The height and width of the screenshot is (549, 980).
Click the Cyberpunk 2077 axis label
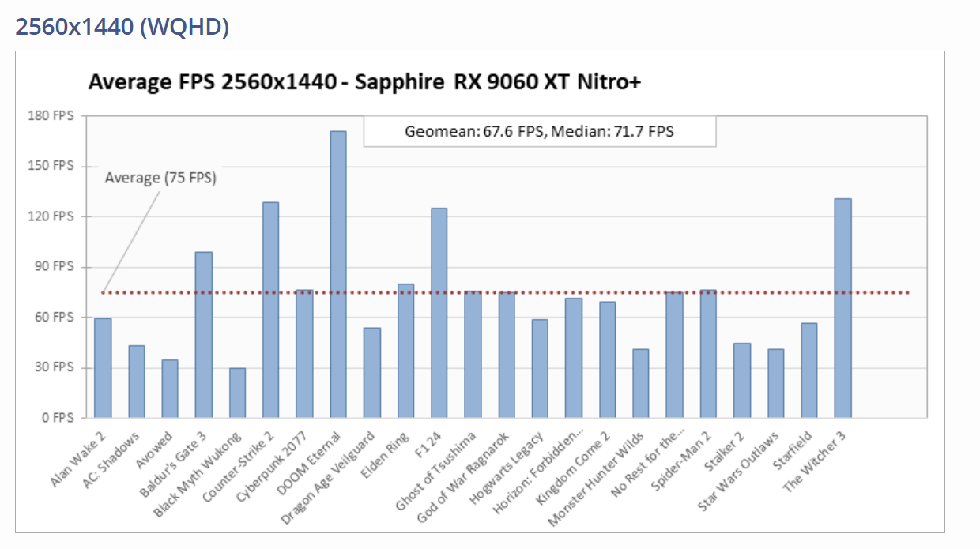(x=271, y=468)
